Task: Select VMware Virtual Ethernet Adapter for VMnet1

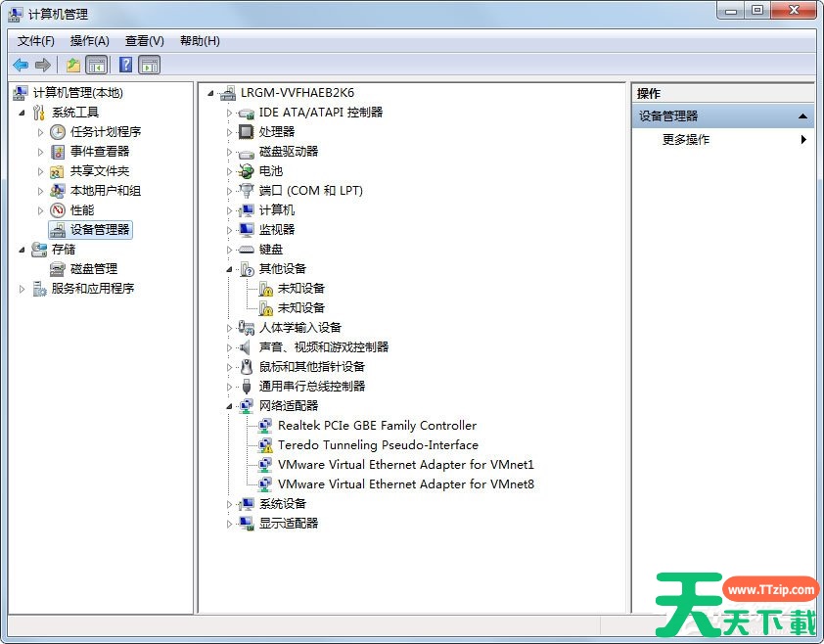Action: [406, 465]
